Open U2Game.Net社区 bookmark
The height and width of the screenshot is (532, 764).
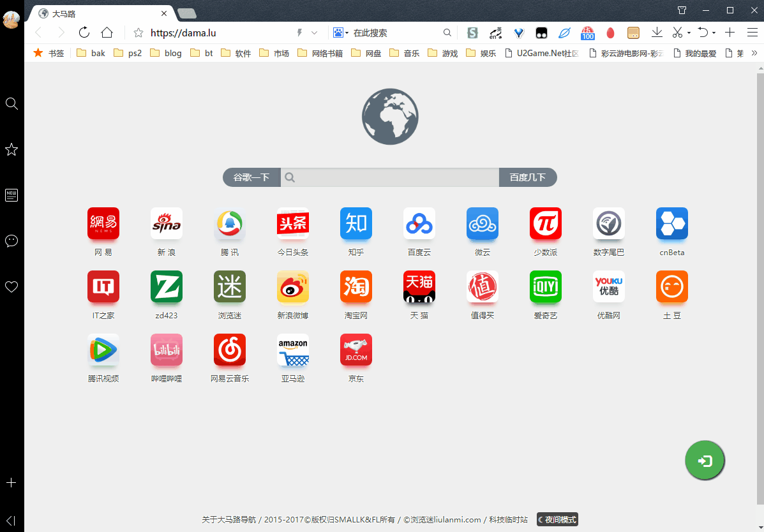[x=541, y=53]
